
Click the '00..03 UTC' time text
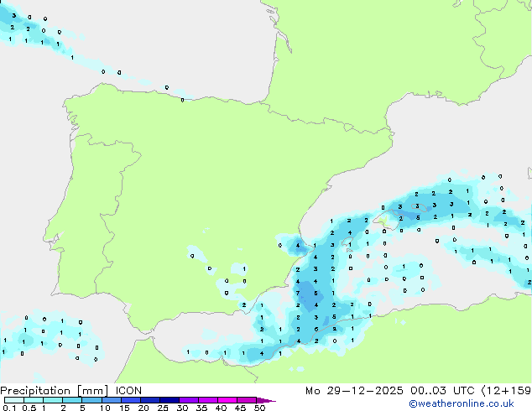click(x=442, y=391)
